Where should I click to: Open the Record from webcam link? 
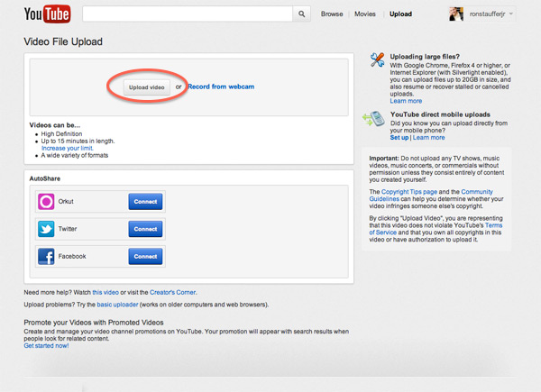[x=221, y=87]
